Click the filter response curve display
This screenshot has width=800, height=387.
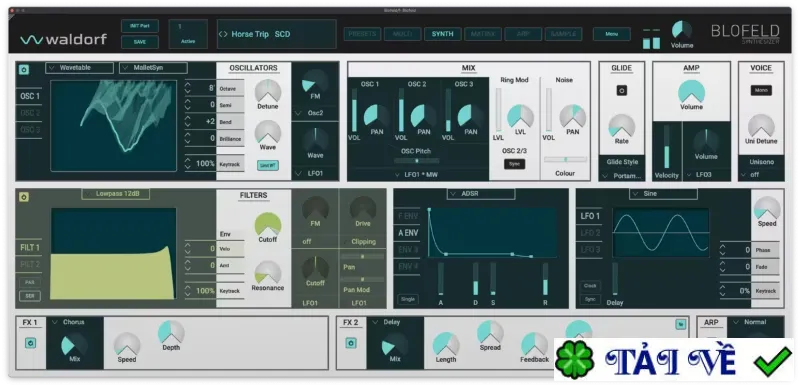[113, 253]
